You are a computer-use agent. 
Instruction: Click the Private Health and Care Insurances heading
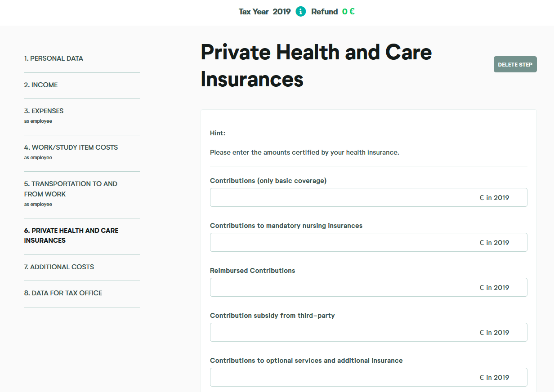(x=316, y=66)
